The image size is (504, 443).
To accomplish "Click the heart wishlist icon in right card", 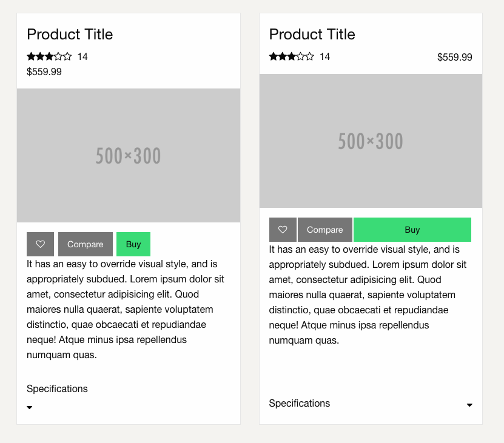I will (283, 230).
